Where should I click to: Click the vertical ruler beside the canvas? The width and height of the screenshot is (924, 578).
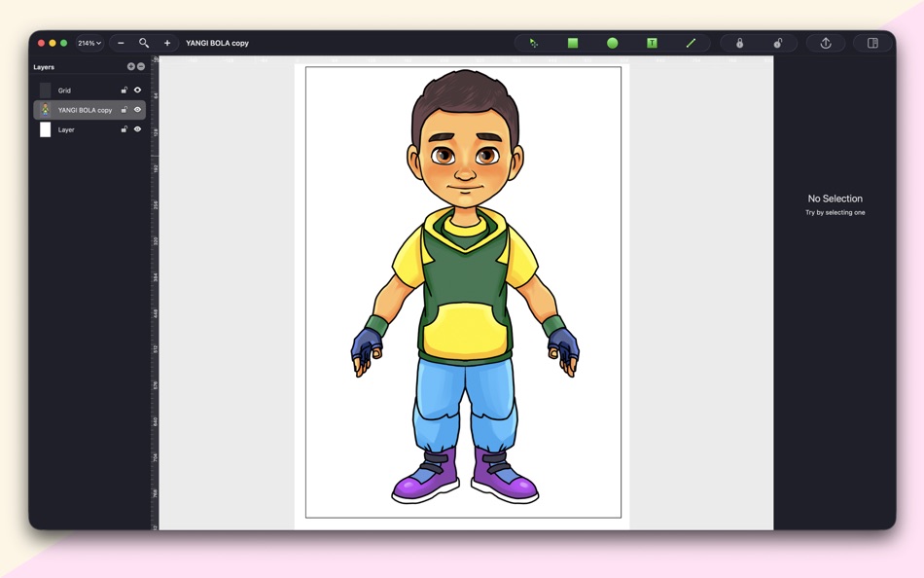click(155, 293)
